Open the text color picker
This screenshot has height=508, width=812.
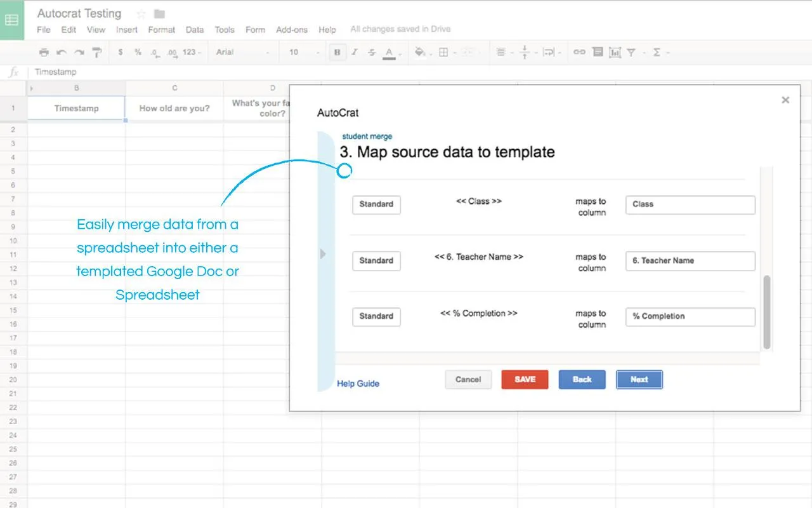tap(389, 53)
